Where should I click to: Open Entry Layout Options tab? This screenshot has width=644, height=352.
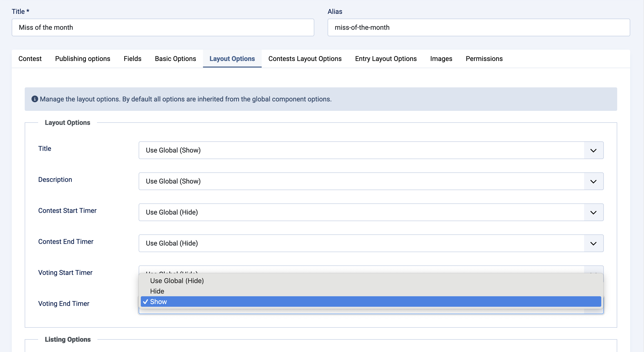[386, 58]
